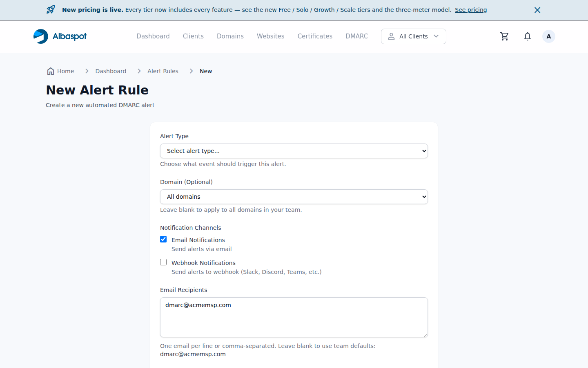Open the Alert Type dropdown
Viewport: 588px width, 368px height.
point(294,151)
